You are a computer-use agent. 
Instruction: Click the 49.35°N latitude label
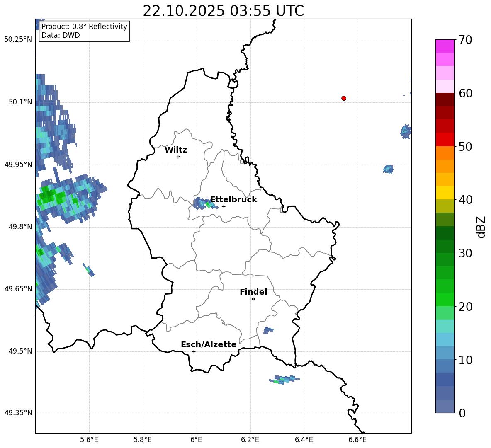(18, 413)
